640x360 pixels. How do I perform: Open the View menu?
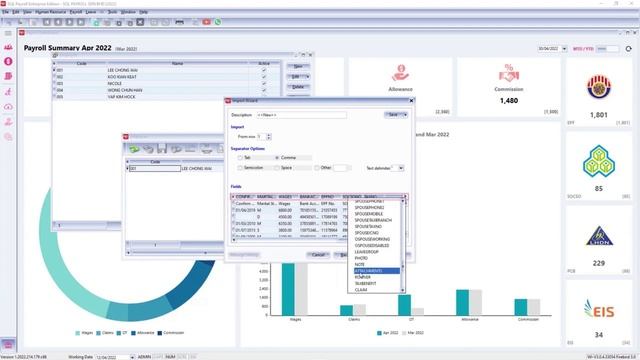27,12
